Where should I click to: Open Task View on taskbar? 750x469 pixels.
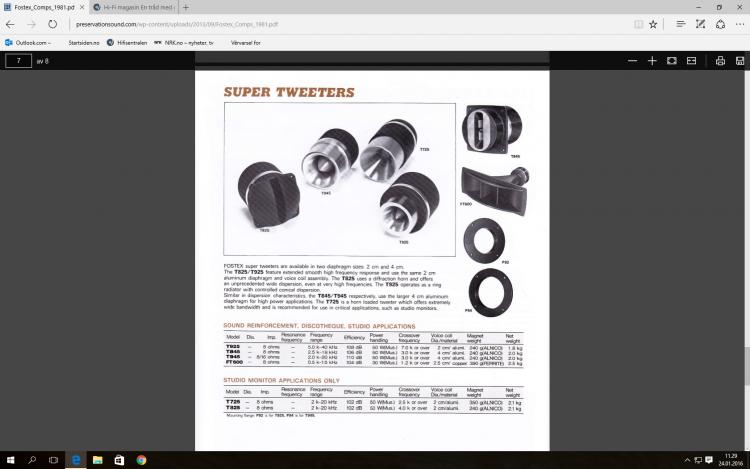54,460
